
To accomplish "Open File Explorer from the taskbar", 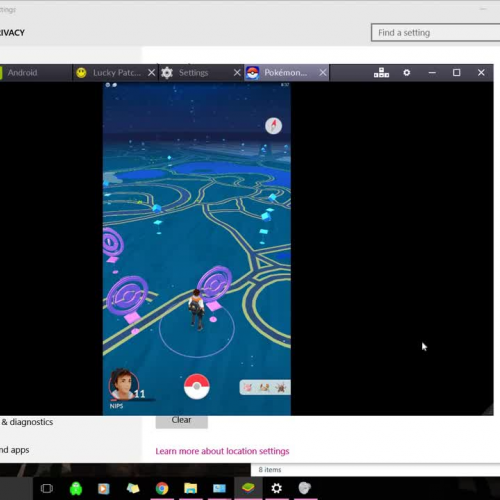I will 191,489.
